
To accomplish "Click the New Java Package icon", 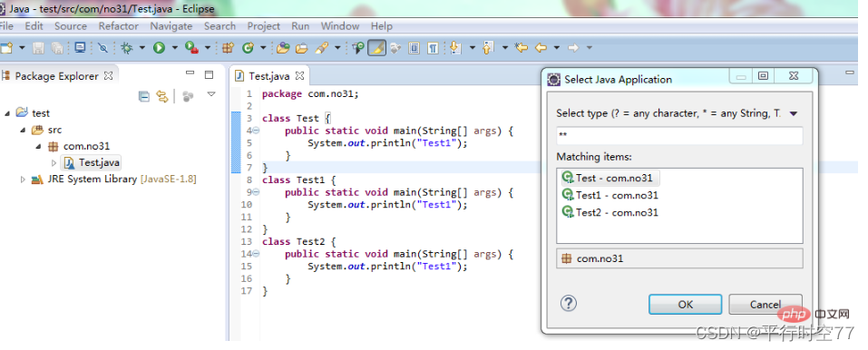I will 227,48.
